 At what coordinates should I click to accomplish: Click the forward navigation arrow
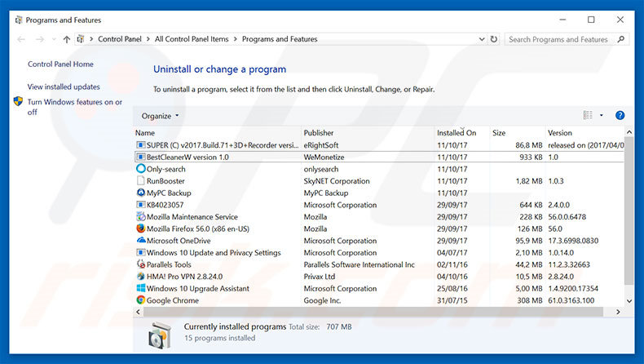pos(39,39)
